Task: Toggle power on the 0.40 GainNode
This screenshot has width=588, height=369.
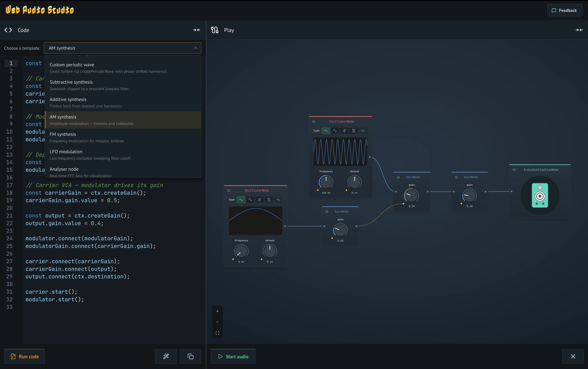Action: pos(456,177)
